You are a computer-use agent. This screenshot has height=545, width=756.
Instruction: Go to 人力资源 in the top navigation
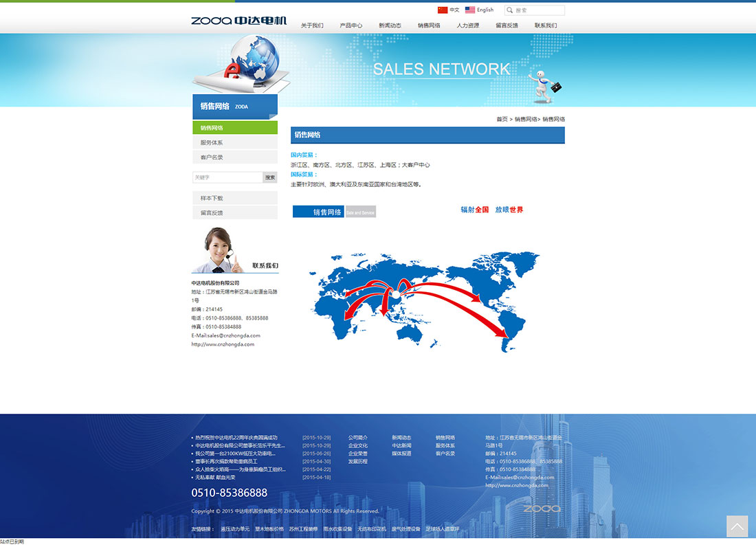[x=468, y=25]
